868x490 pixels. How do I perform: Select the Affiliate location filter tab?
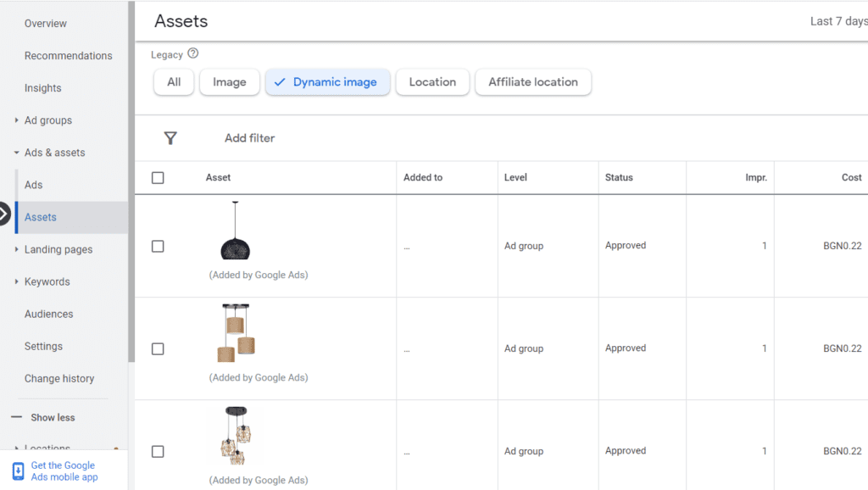(x=533, y=82)
